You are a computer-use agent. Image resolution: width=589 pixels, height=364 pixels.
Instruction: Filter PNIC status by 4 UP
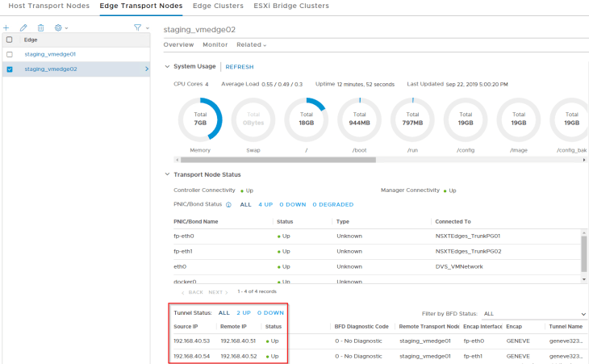pyautogui.click(x=266, y=204)
